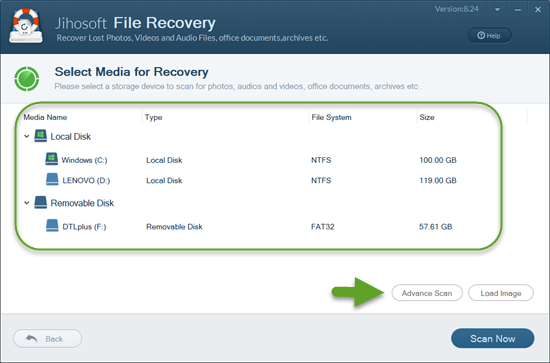Image resolution: width=550 pixels, height=363 pixels.
Task: Minimize the File Recovery window
Action: pos(518,10)
